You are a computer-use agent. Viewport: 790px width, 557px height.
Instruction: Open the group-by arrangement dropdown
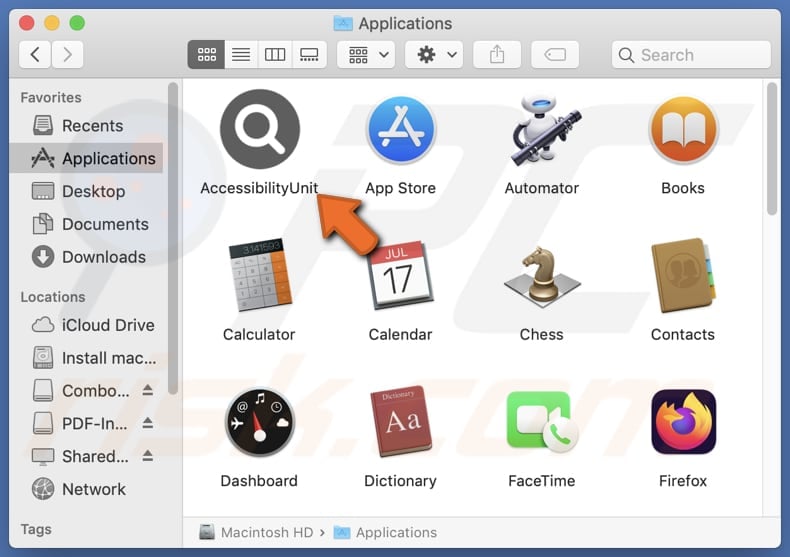tap(366, 54)
